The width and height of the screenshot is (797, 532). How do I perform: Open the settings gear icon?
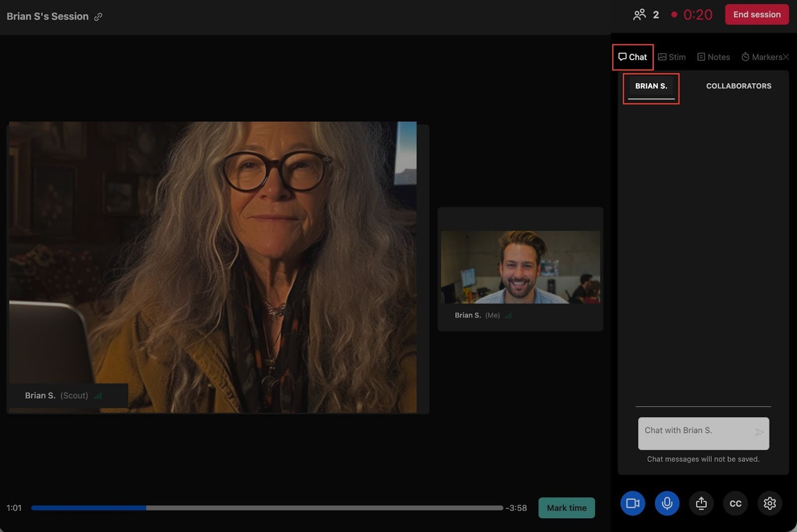pyautogui.click(x=770, y=503)
